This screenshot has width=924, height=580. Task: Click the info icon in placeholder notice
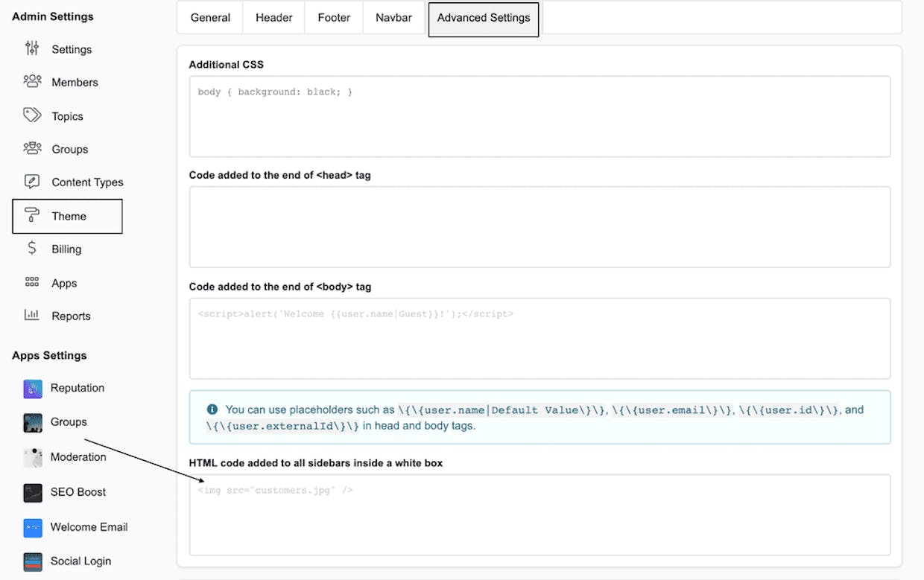click(212, 409)
